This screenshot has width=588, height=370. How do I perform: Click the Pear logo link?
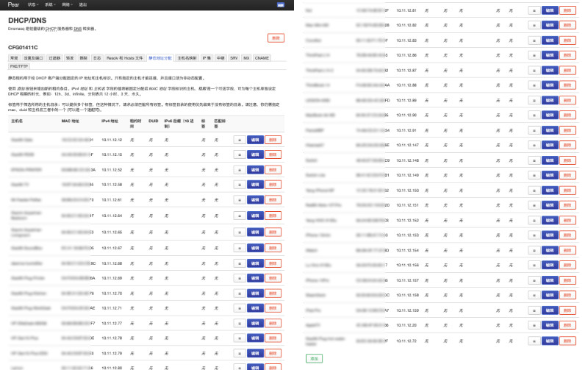click(13, 4)
